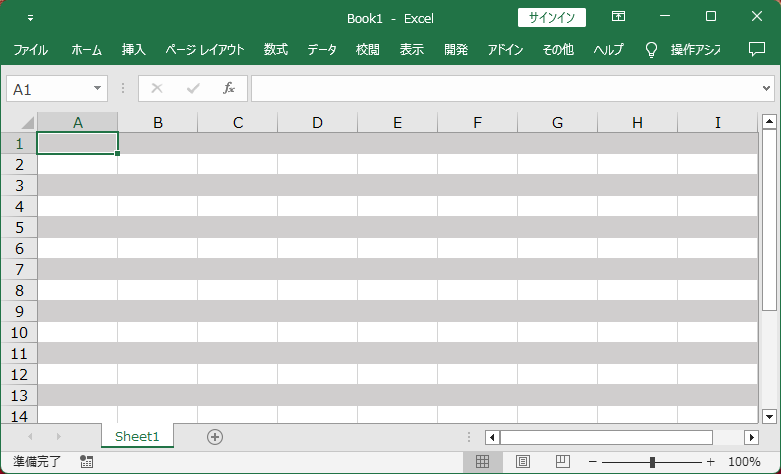Click the new sheet plus icon

click(214, 437)
